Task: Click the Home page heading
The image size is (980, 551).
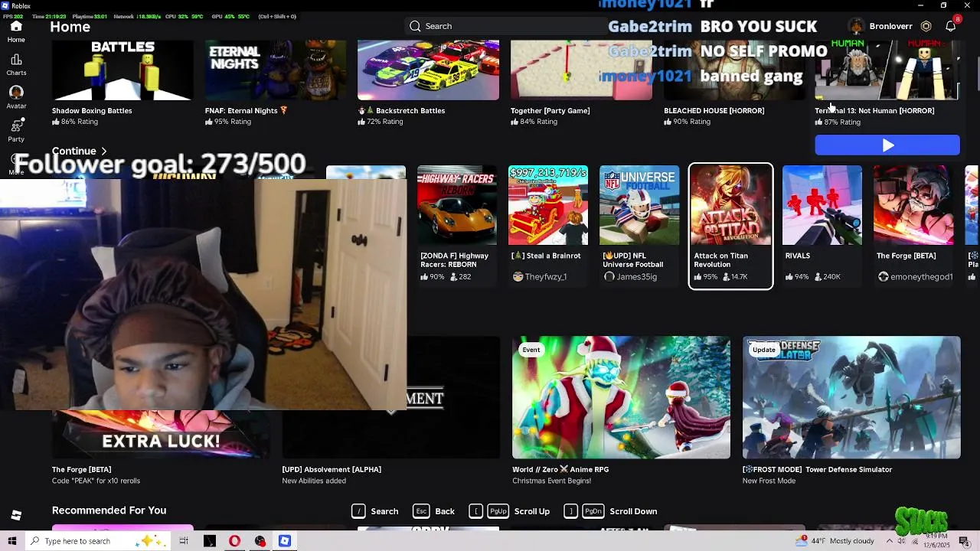Action: [x=70, y=27]
